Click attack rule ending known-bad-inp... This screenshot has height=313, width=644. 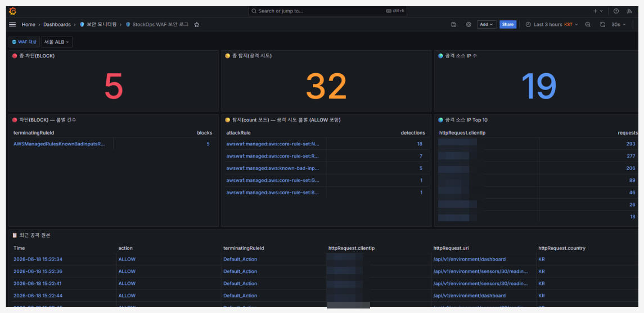[x=273, y=168]
